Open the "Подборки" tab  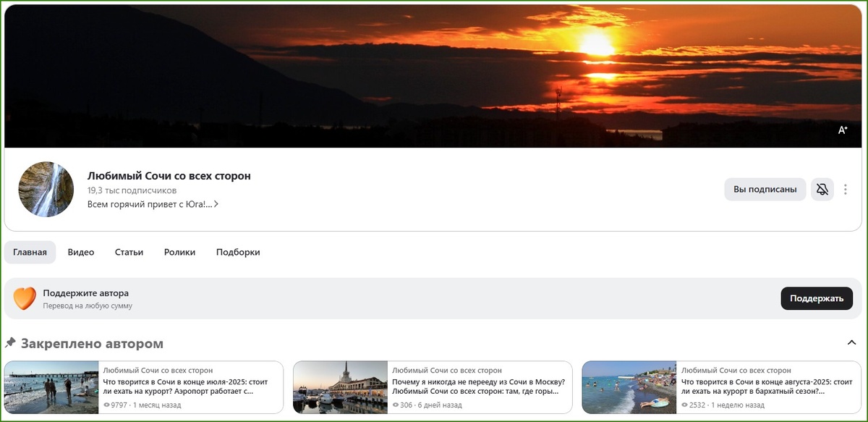coord(238,253)
